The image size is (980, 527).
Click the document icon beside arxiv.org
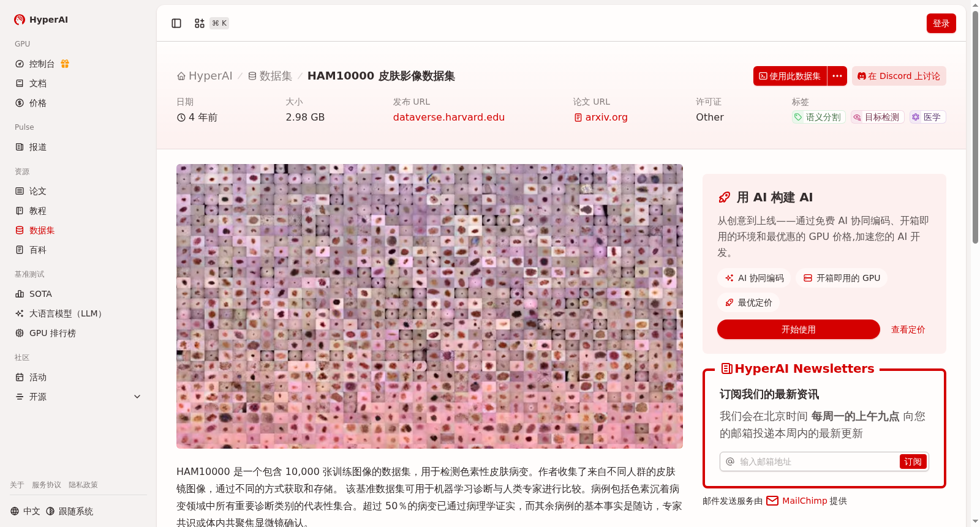click(578, 118)
